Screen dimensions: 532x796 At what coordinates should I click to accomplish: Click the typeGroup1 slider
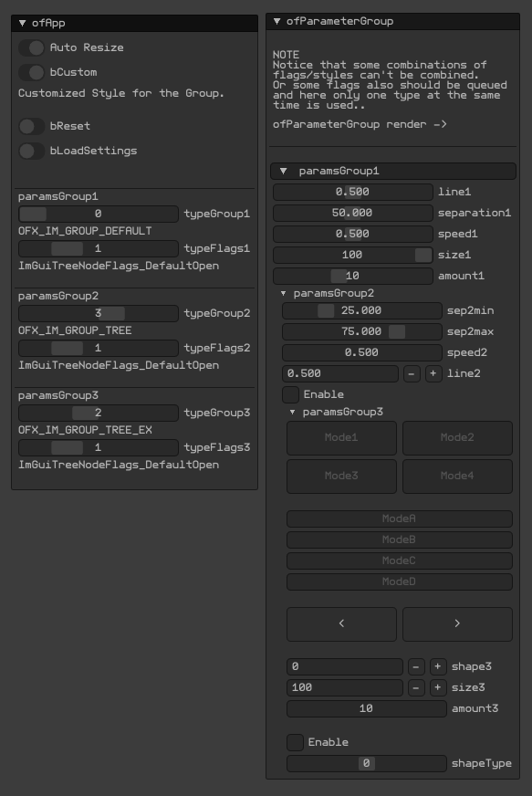[x=99, y=214]
